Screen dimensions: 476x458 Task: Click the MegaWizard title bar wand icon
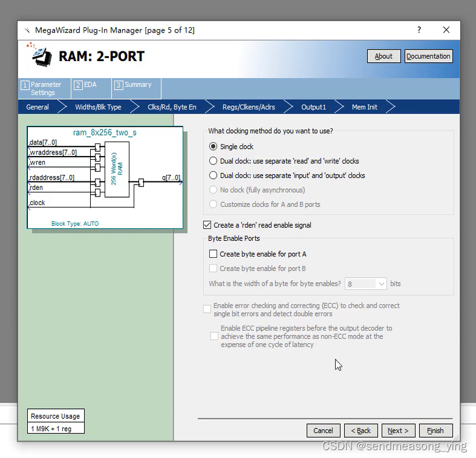click(x=27, y=30)
